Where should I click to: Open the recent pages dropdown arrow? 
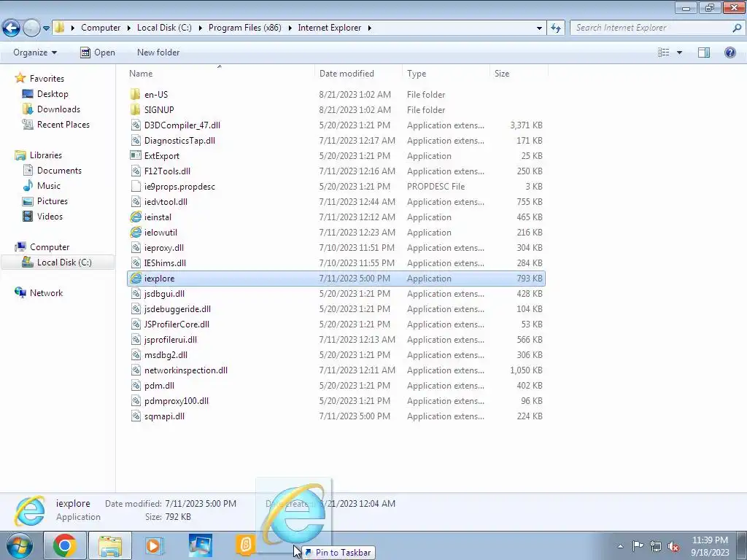tap(46, 28)
